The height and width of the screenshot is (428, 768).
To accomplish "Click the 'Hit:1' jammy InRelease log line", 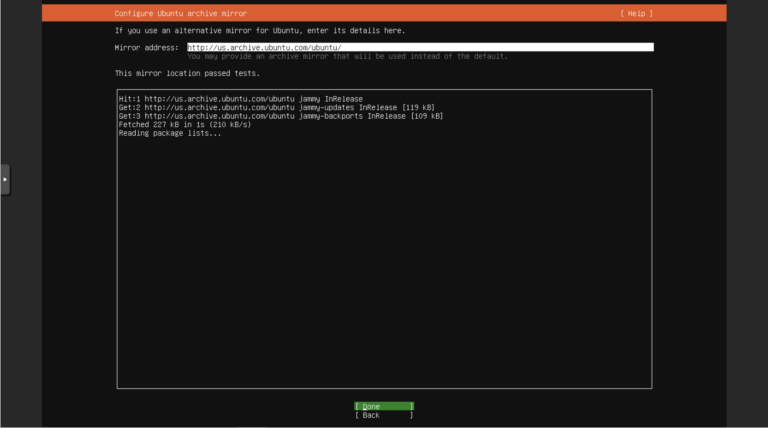I will tap(240, 99).
